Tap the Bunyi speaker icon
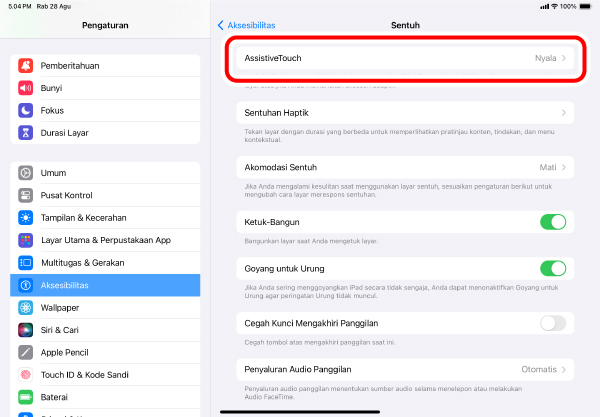 [26, 88]
